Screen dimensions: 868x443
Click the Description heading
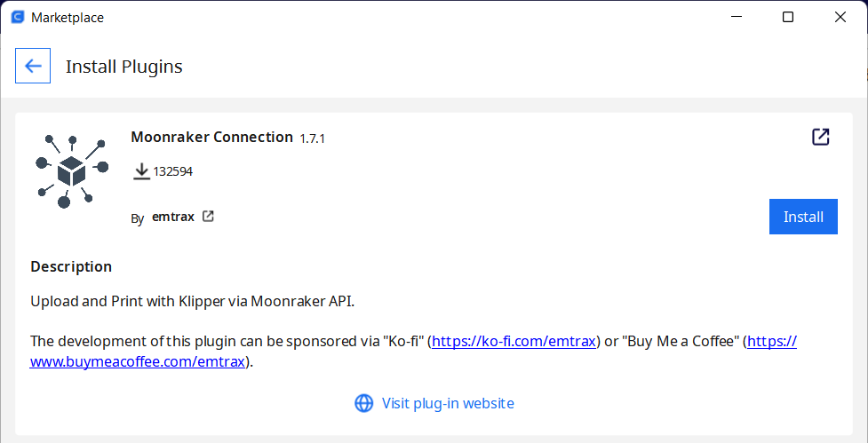[x=71, y=266]
